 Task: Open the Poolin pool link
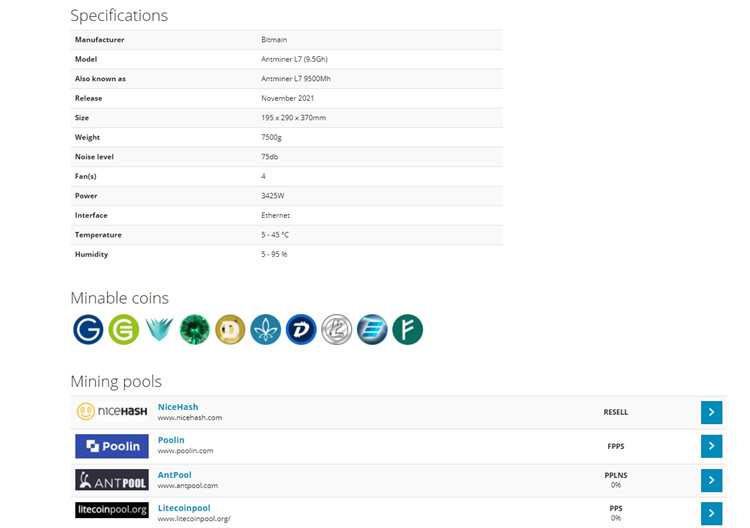point(171,440)
